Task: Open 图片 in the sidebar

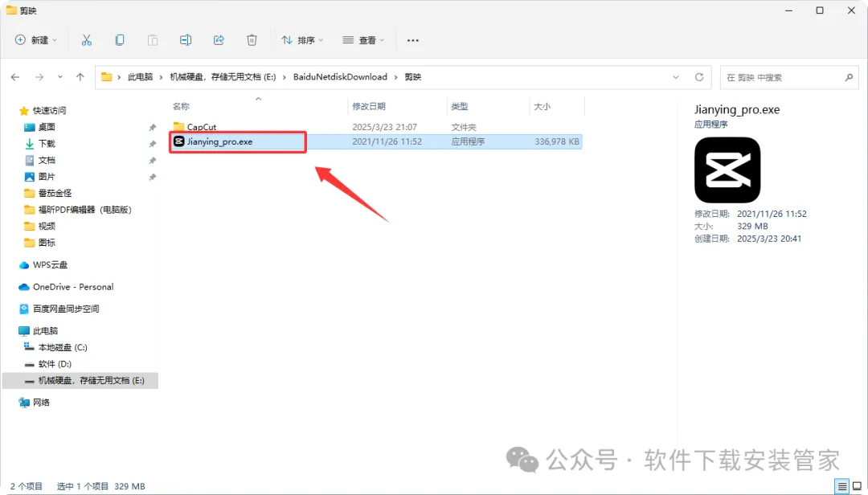Action: [x=47, y=177]
